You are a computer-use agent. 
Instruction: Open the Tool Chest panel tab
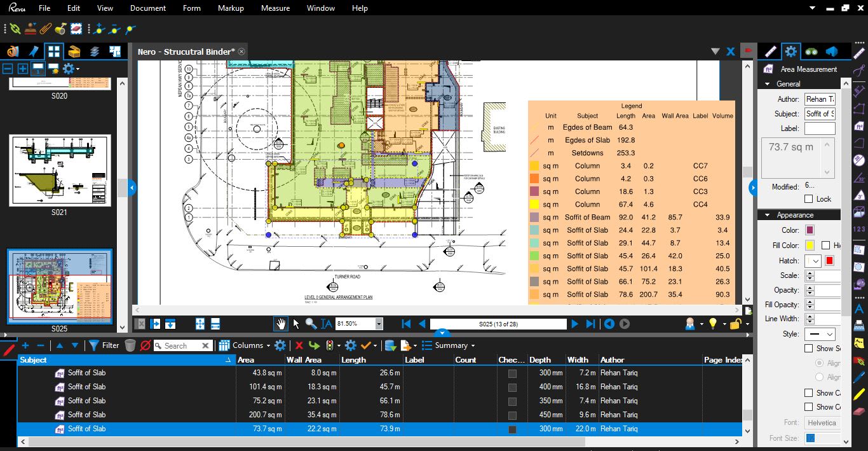[74, 52]
